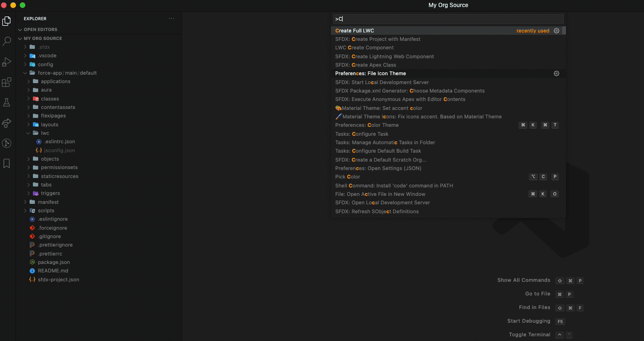Click the contentassets folder label
The image size is (644, 341).
click(x=58, y=107)
